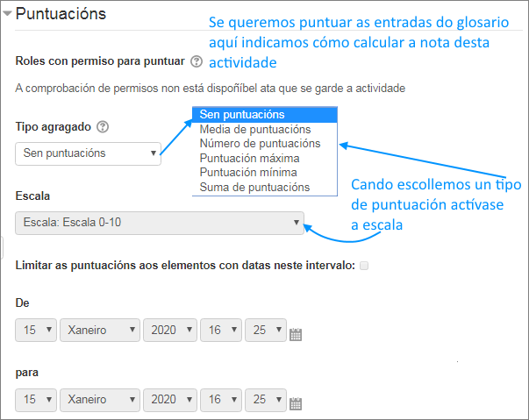Open the para month Xaneiro dropdown
529x420 pixels.
[100, 400]
